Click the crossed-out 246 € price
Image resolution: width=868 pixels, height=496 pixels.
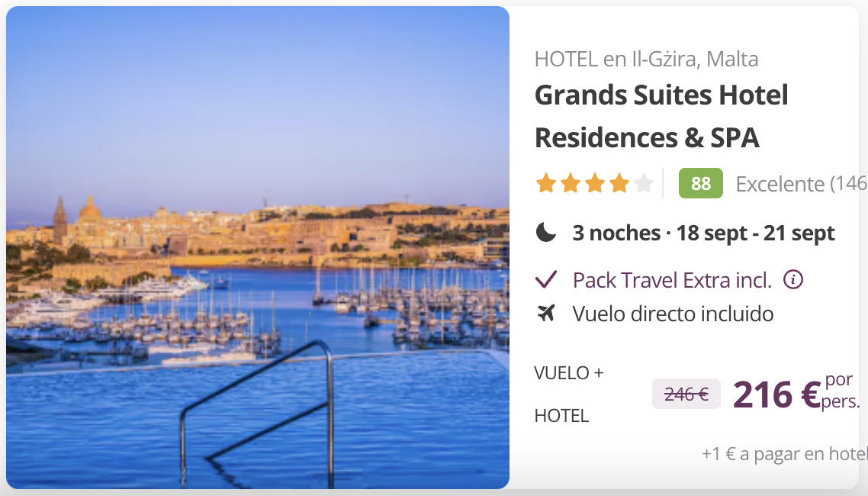click(x=686, y=395)
